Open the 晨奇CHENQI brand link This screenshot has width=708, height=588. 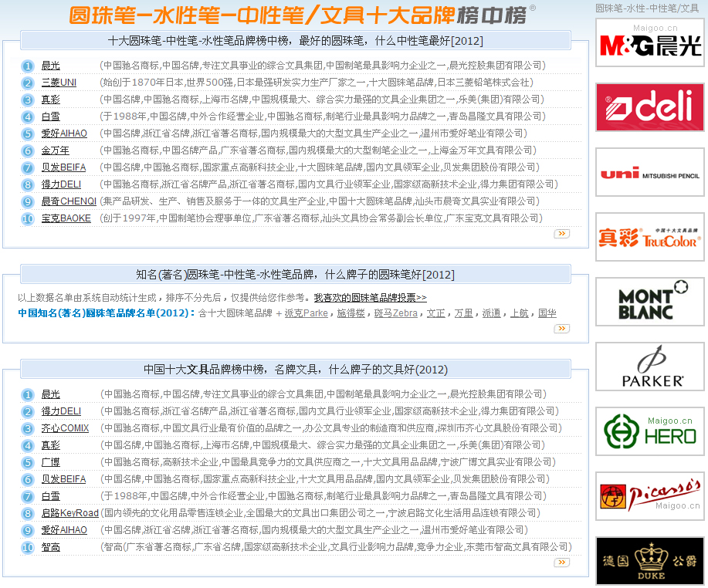(x=69, y=201)
